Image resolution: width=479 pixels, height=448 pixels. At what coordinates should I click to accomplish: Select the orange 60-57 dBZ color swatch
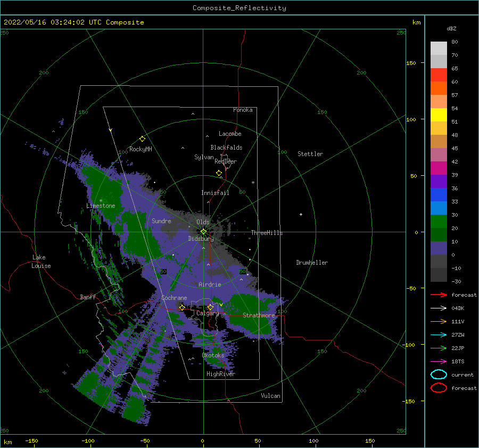pyautogui.click(x=439, y=88)
